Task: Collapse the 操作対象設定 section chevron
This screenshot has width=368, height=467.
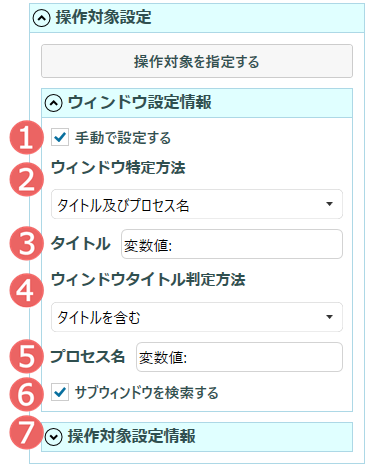Action: (x=41, y=18)
